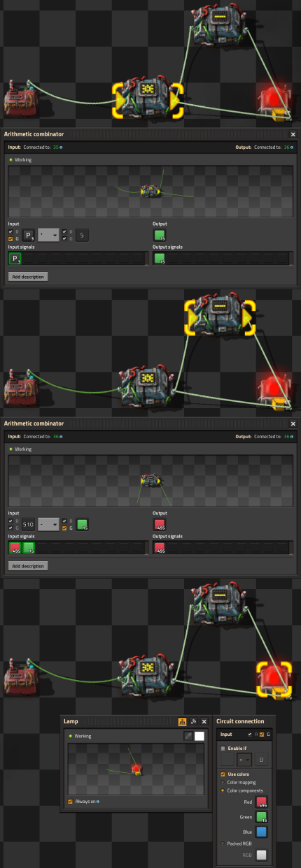
Task: Click the green second operand signal showing 15
Action: pyautogui.click(x=82, y=524)
